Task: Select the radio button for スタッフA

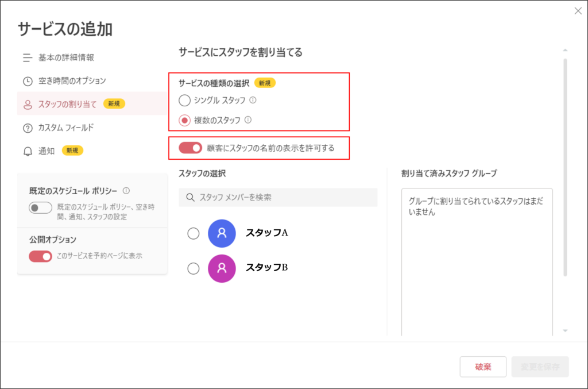Action: pyautogui.click(x=194, y=233)
